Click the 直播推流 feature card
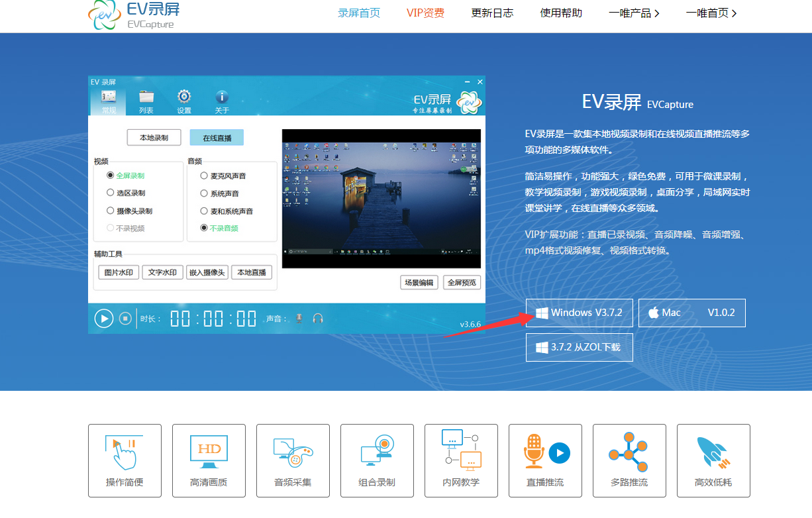Image resolution: width=812 pixels, height=518 pixels. click(x=545, y=460)
